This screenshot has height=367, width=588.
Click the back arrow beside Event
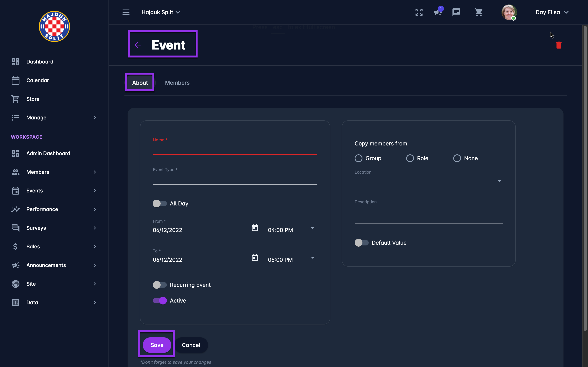138,45
